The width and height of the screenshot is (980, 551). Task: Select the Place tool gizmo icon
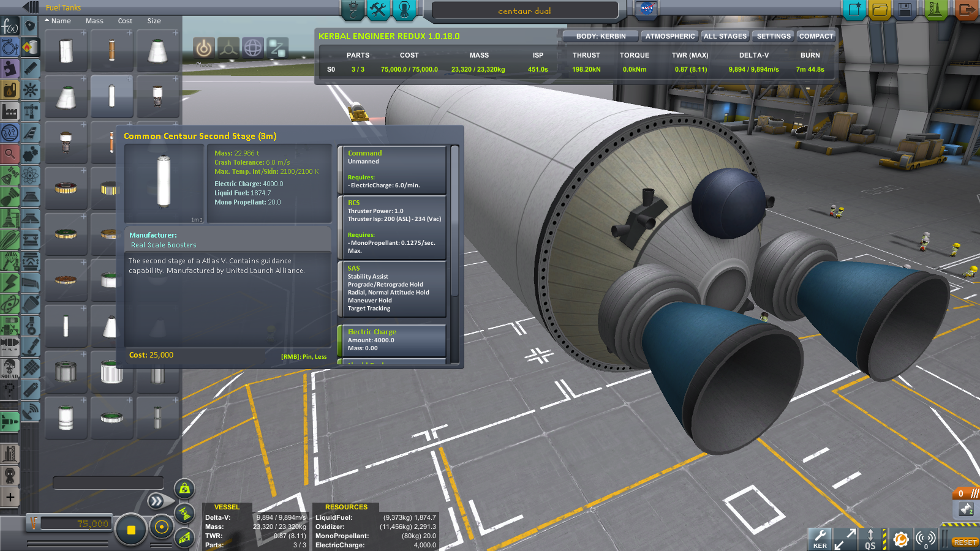[x=204, y=48]
